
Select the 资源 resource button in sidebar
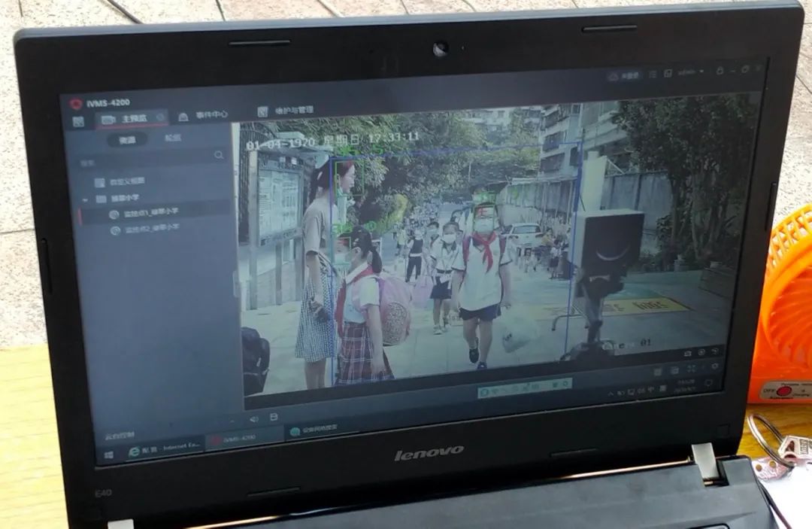tap(127, 139)
